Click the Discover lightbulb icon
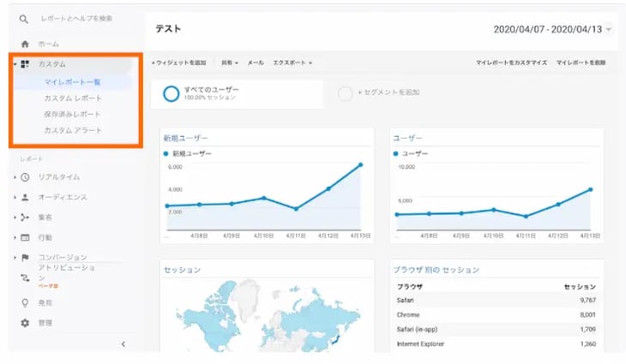This screenshot has width=626, height=364. point(26,302)
